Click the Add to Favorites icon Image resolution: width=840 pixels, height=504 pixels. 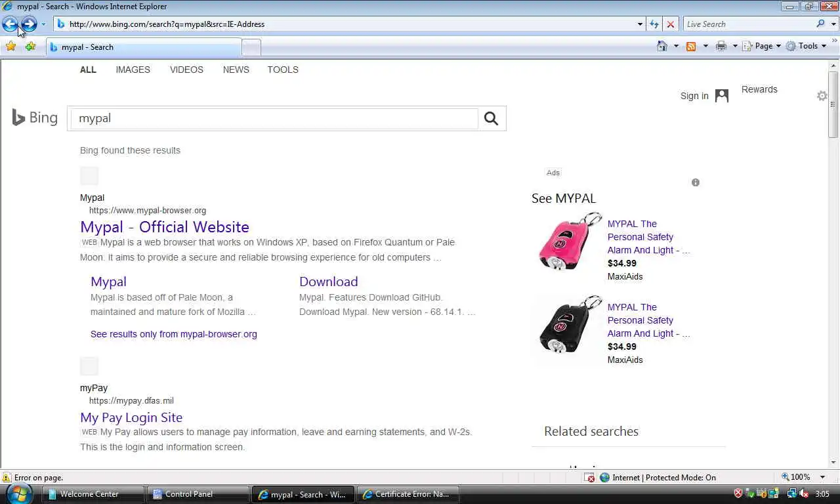click(x=30, y=47)
